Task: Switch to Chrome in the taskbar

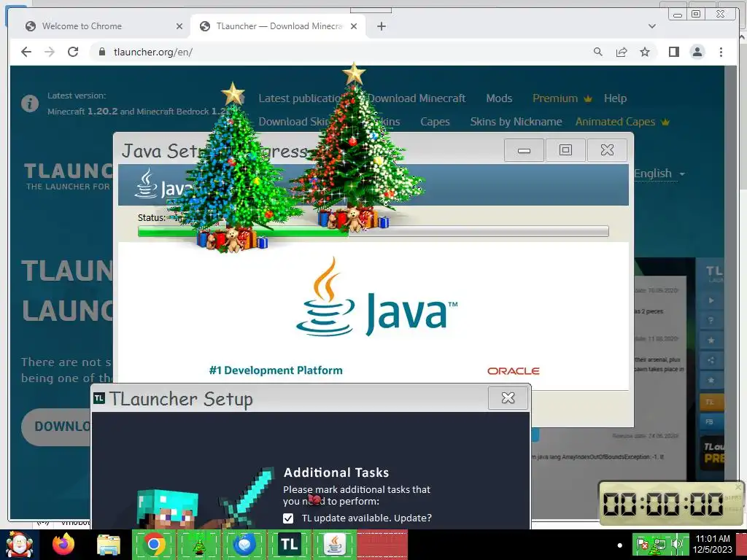Action: [154, 544]
